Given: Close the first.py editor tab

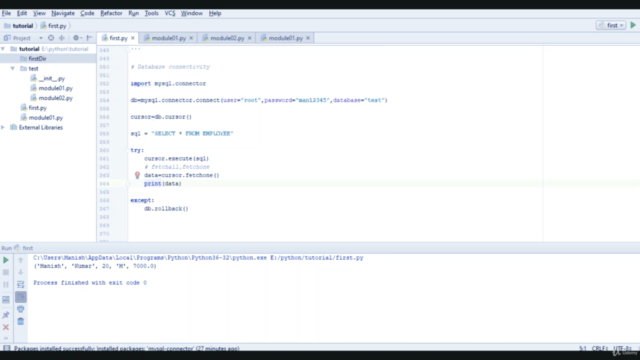Looking at the screenshot, I should click(x=133, y=38).
